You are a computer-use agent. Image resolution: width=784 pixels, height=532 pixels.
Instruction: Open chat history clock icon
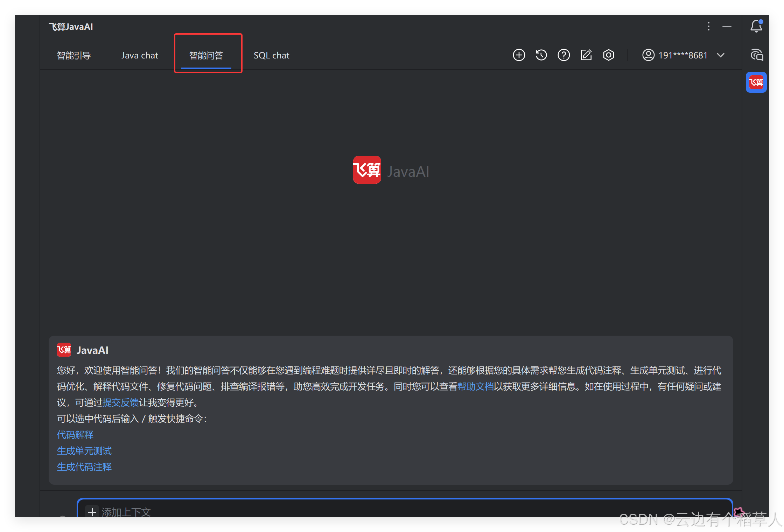coord(541,55)
